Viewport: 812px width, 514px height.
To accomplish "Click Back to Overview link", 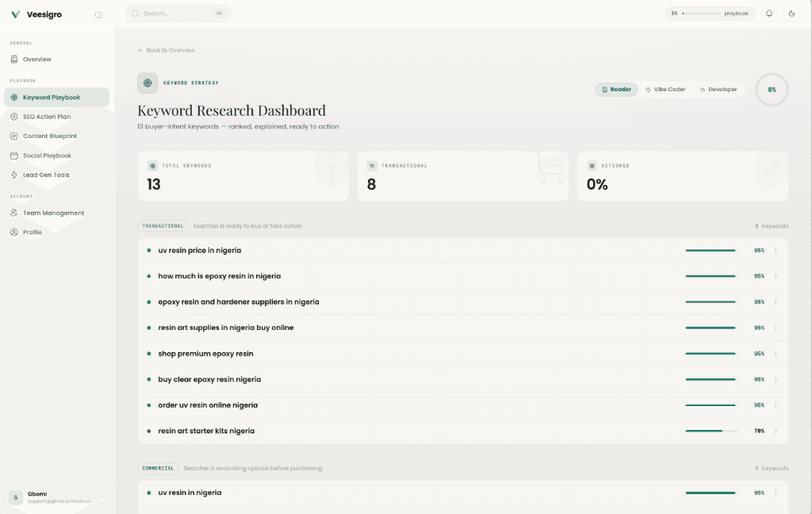I will (x=167, y=50).
